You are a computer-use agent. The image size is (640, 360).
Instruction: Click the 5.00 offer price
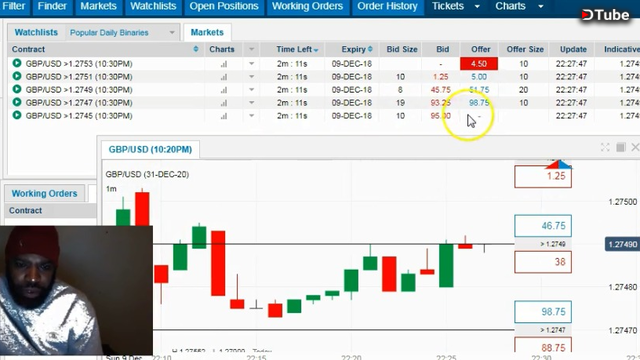[x=479, y=77]
